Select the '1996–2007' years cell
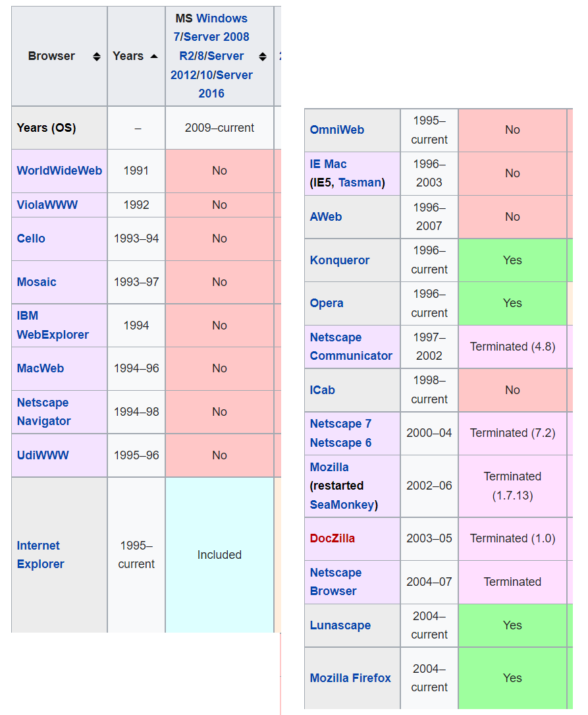 429,217
